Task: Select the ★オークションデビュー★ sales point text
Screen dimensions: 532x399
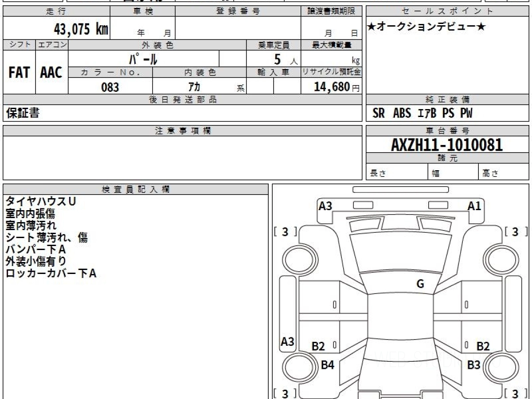Action: point(426,27)
